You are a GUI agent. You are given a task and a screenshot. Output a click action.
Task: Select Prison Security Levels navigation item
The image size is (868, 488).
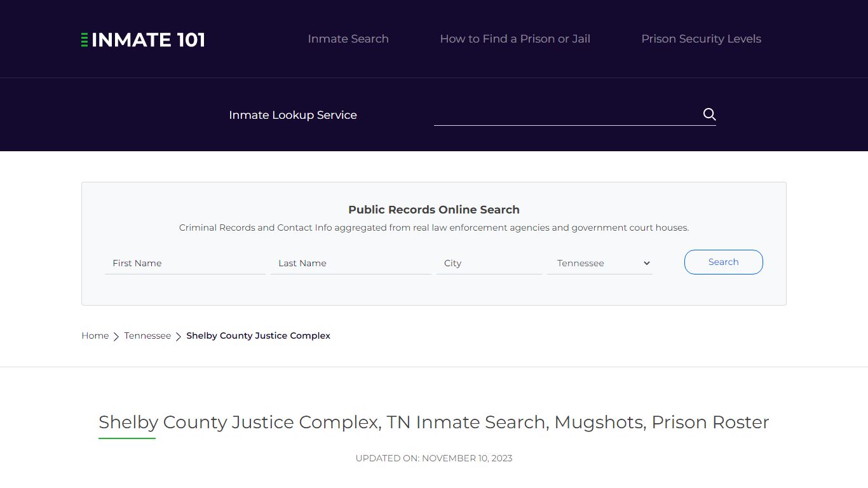[701, 39]
